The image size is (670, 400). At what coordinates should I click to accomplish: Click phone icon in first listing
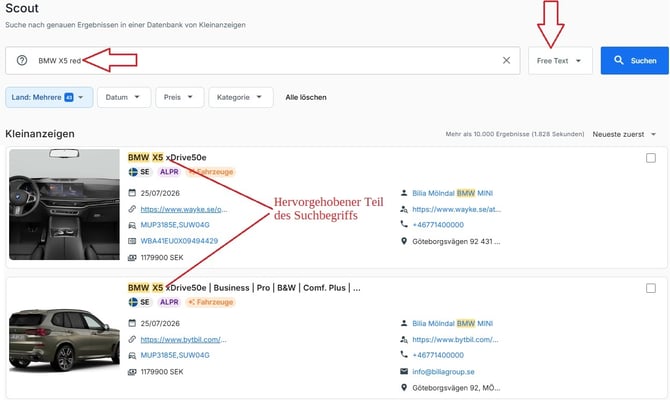(x=404, y=224)
